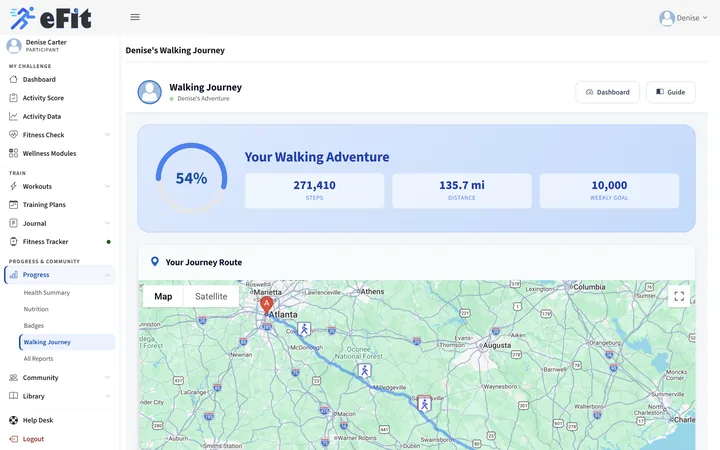Expand the Journal submenu chevron
Image resolution: width=720 pixels, height=450 pixels.
coord(107,223)
